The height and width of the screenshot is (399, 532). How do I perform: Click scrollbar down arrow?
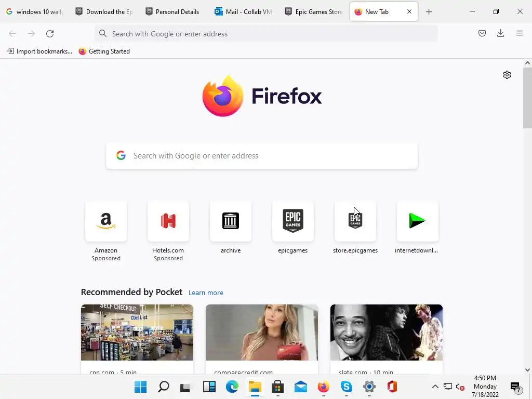point(527,370)
